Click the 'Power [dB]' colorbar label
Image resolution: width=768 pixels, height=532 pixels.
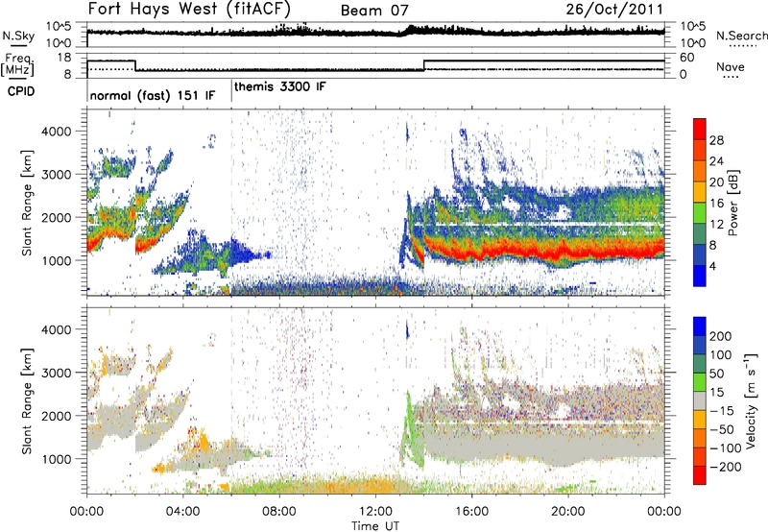point(732,203)
